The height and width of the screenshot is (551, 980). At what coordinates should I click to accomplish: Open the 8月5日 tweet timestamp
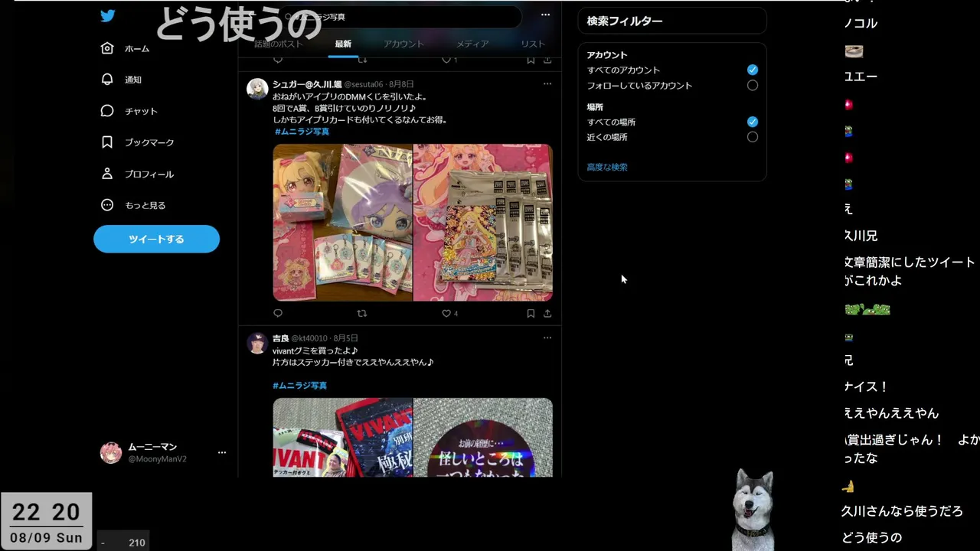point(345,338)
